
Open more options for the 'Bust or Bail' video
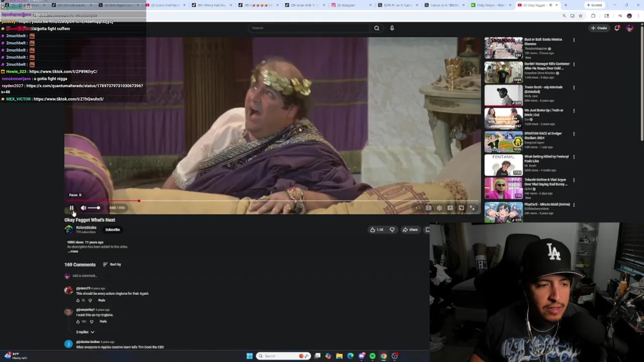coord(574,40)
